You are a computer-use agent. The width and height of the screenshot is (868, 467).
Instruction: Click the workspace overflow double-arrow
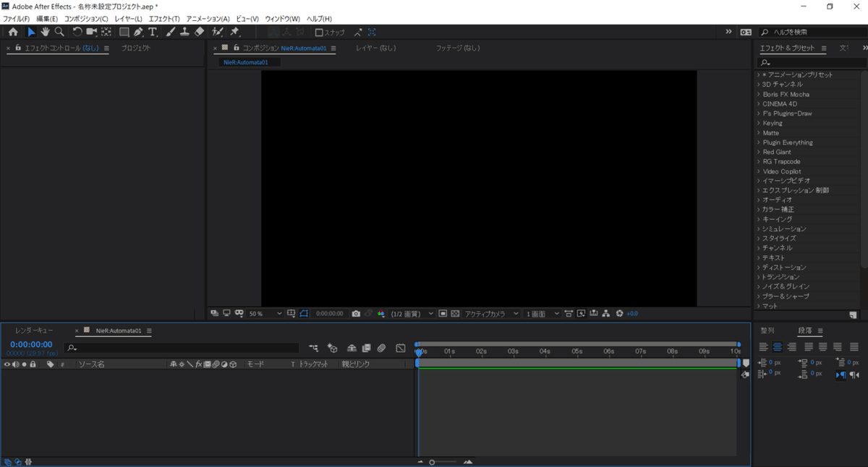728,32
